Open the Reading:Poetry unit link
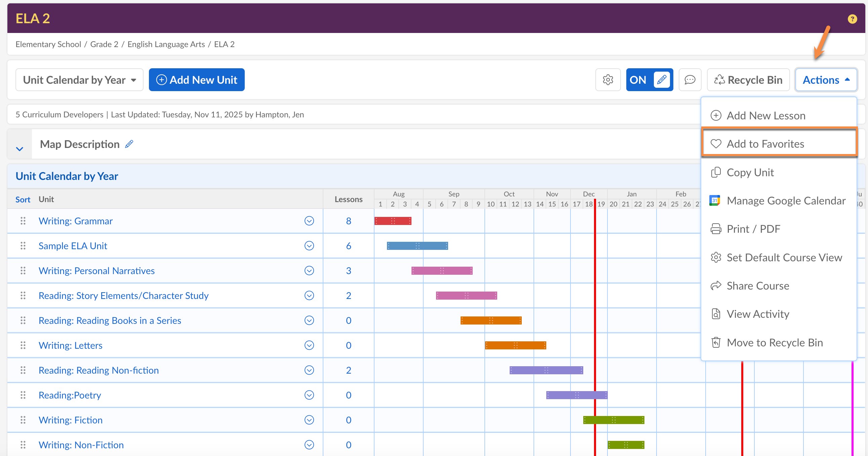The image size is (868, 456). tap(70, 395)
